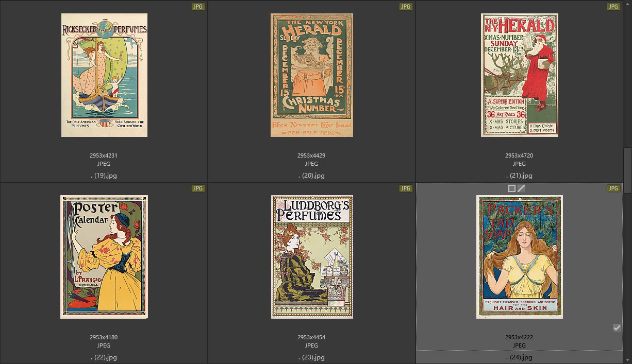This screenshot has height=364, width=632.
Task: Select the Poster Calendar thumbnail
Action: (x=104, y=257)
